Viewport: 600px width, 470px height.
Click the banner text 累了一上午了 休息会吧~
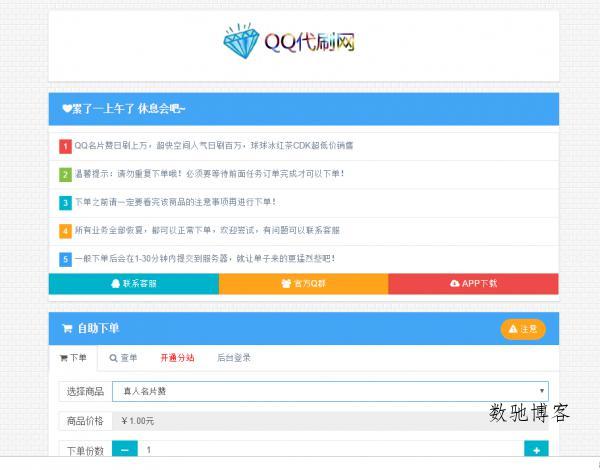[129, 109]
